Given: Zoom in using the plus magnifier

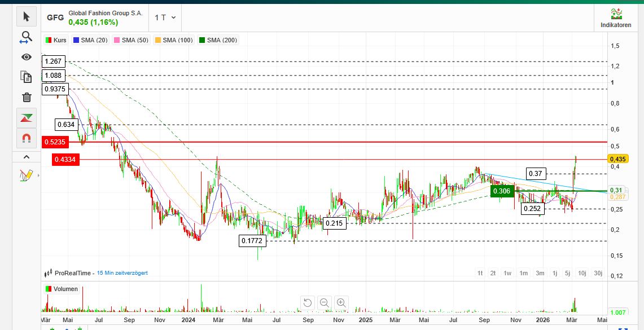Looking at the screenshot, I should pos(341,303).
